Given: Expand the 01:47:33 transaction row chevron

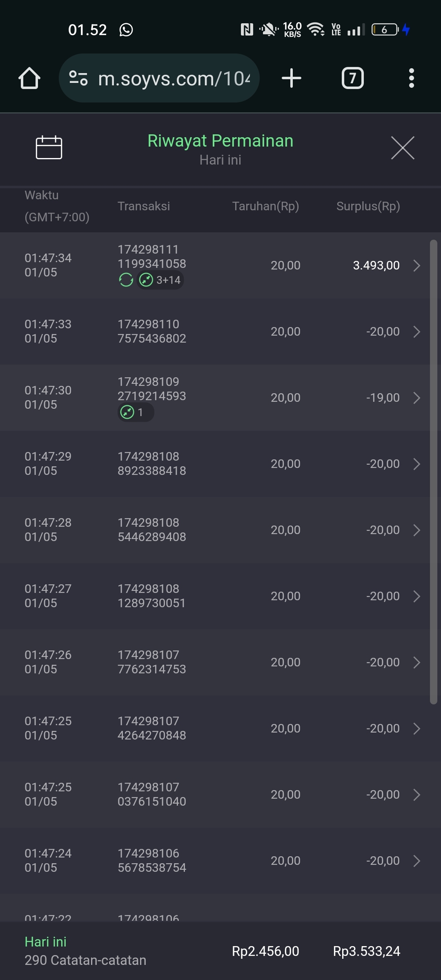Looking at the screenshot, I should 416,332.
